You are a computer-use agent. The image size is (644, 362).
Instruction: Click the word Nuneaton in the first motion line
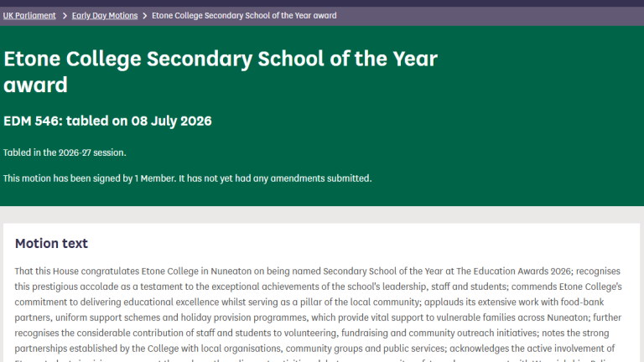pyautogui.click(x=231, y=271)
